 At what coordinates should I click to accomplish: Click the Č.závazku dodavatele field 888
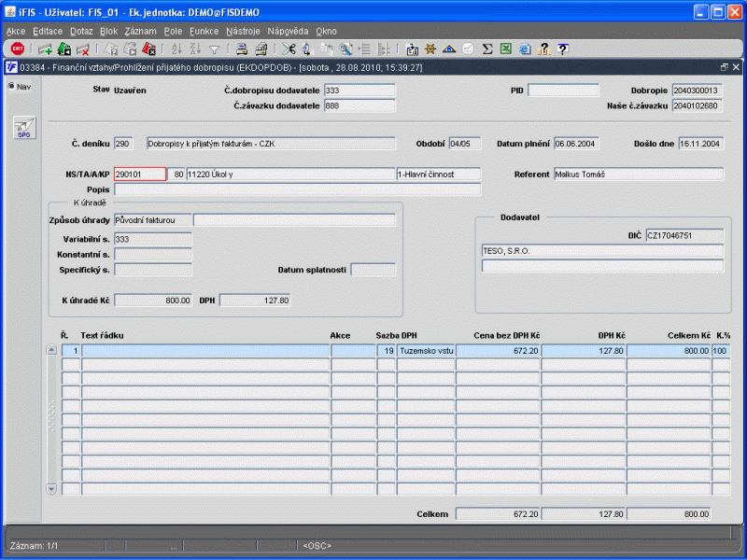(x=359, y=105)
